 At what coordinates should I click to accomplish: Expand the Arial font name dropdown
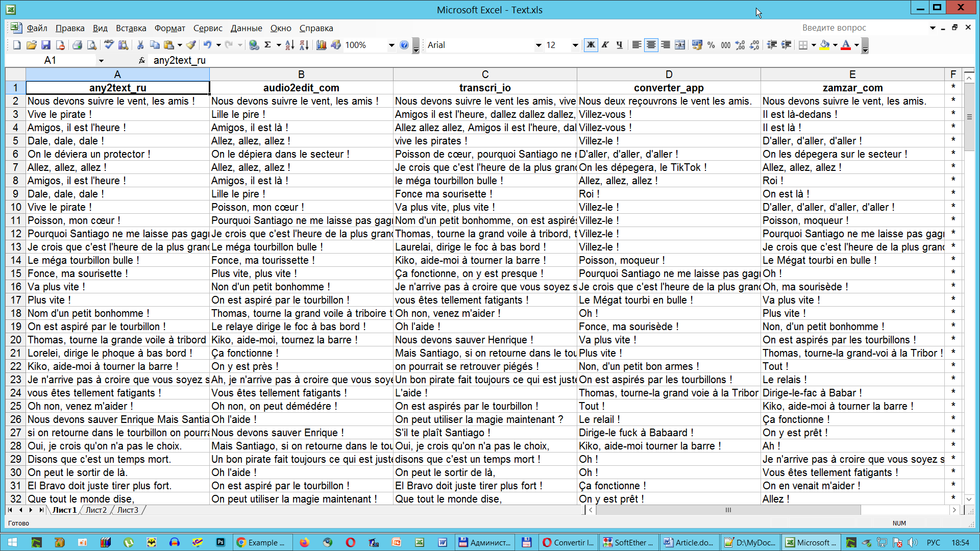[538, 45]
